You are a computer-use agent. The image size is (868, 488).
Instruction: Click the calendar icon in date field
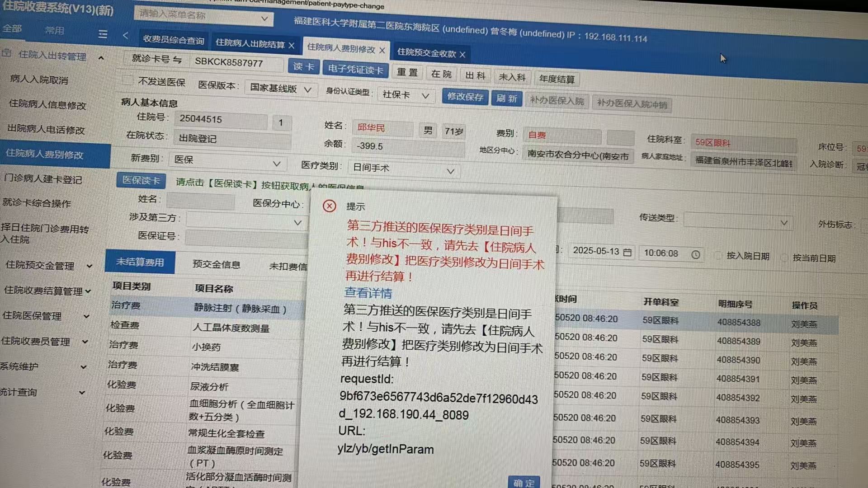click(627, 252)
